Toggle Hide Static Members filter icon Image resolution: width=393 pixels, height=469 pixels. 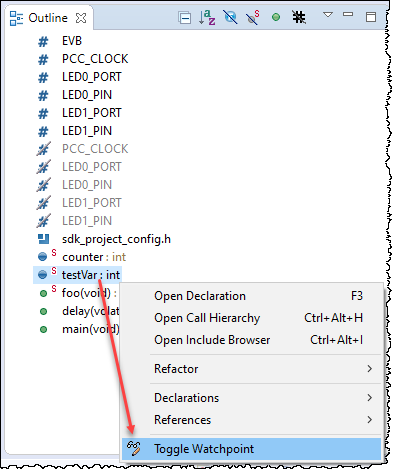pos(253,17)
